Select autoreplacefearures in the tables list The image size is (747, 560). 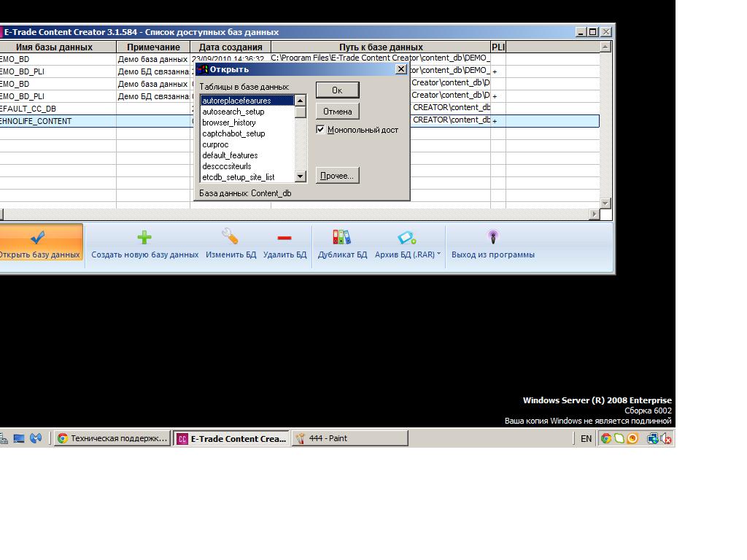tap(247, 101)
